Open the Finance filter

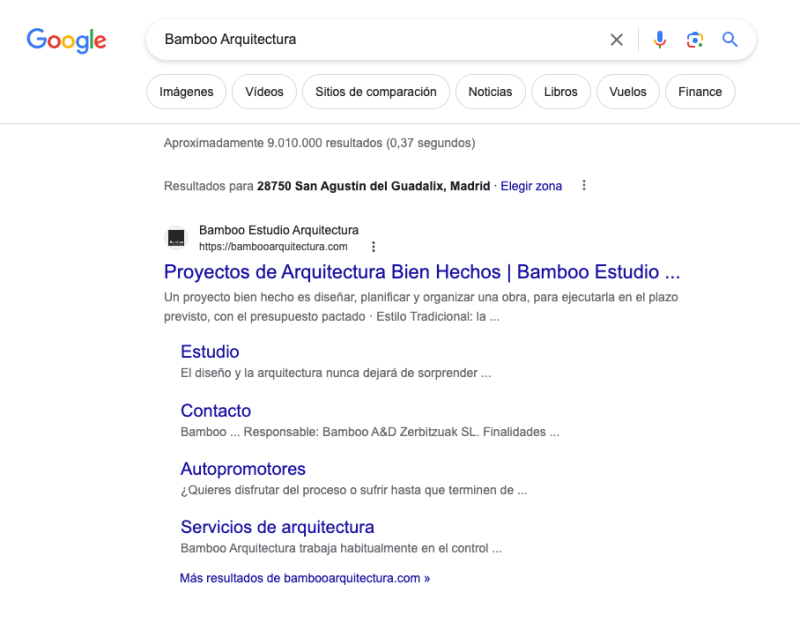tap(700, 92)
